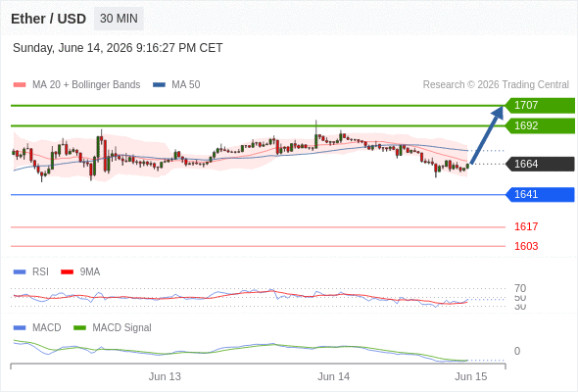Click the blue MACD legend icon
The width and height of the screenshot is (578, 392).
[x=20, y=328]
